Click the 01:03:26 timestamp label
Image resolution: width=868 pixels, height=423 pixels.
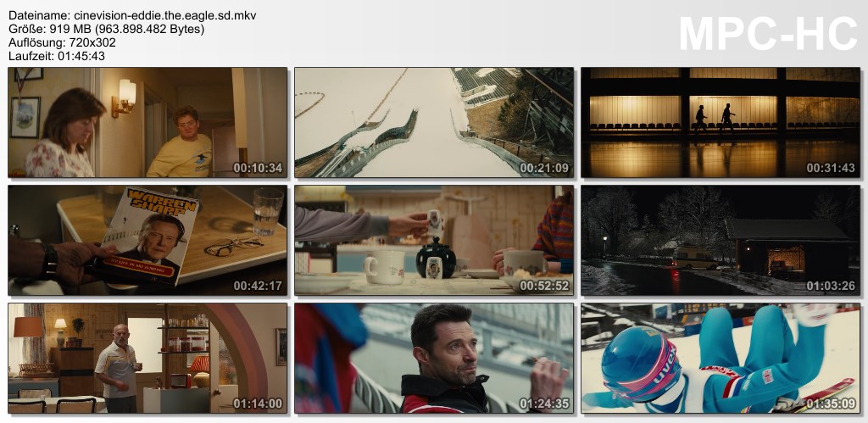(x=831, y=286)
